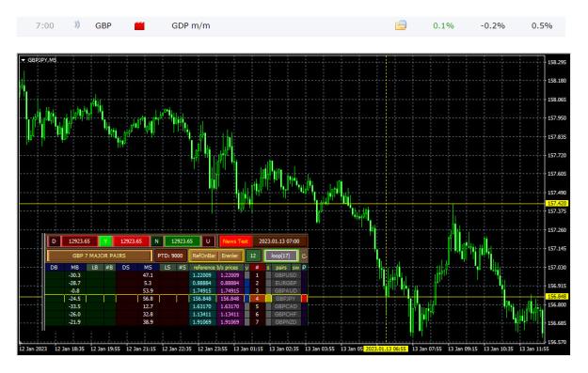Select the GBPUSD pair button
Screen dimensions: 588x373
(x=286, y=275)
